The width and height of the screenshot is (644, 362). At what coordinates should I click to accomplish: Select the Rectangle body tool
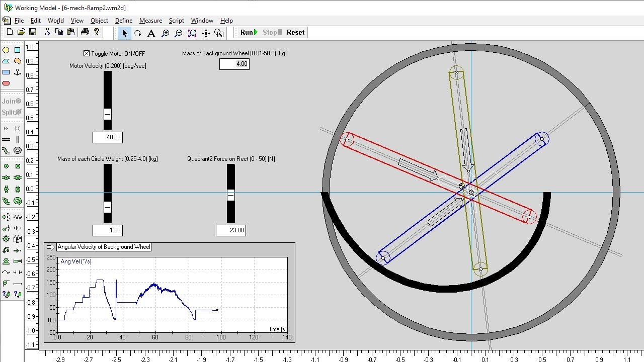click(x=6, y=72)
